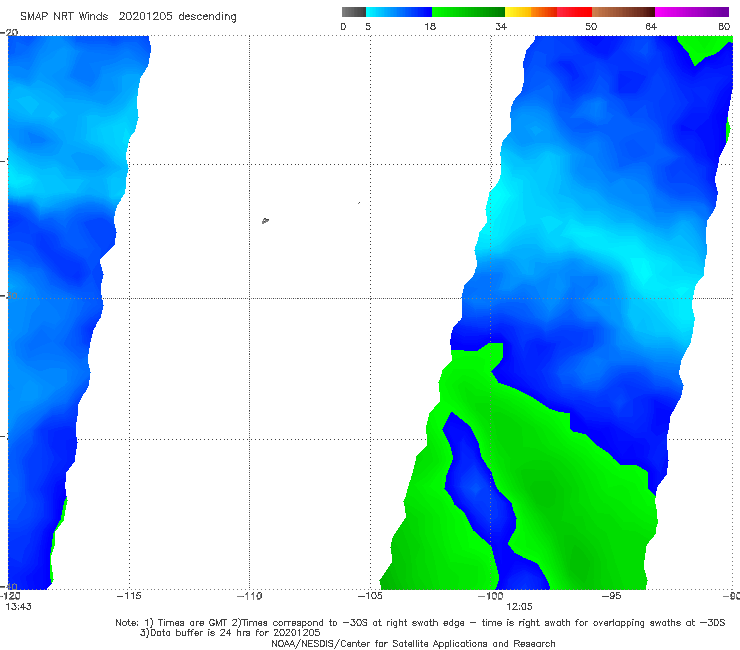
Task: Click the yellow-orange segment of color bar
Action: click(x=531, y=12)
